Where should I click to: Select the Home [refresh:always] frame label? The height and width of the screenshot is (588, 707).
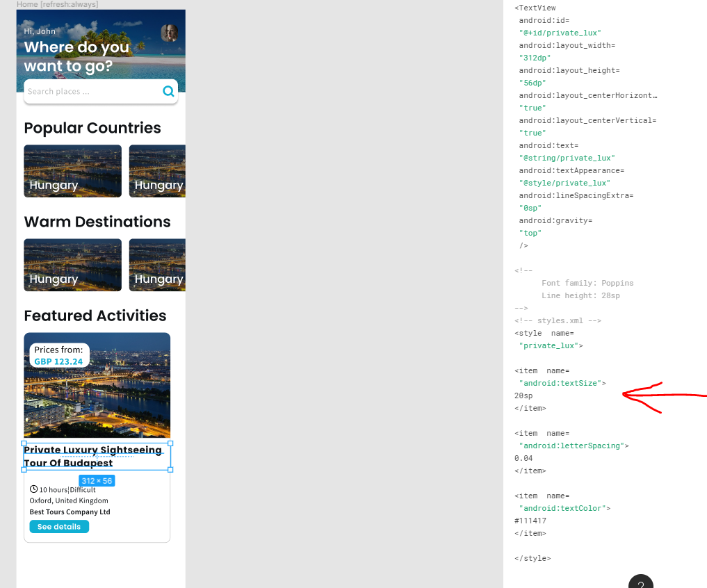point(57,4)
